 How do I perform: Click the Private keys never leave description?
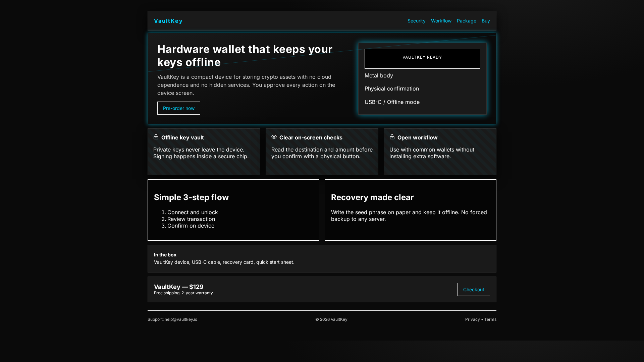tap(201, 153)
